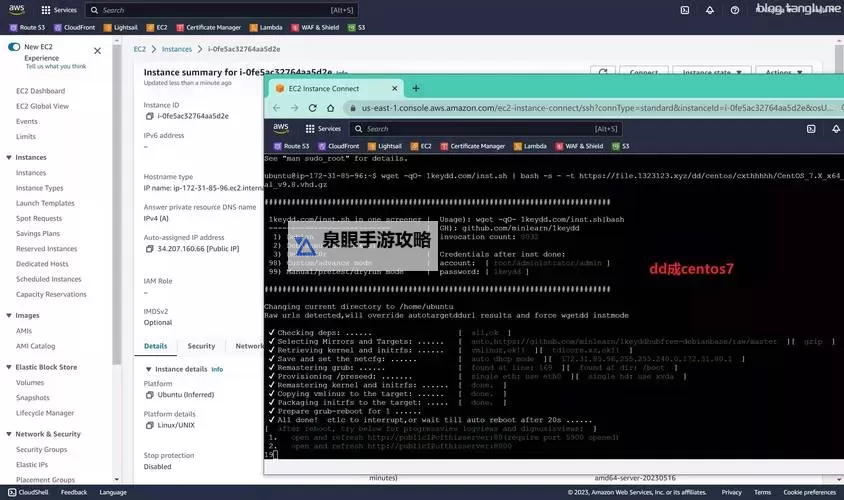The width and height of the screenshot is (844, 500).
Task: Switch to the Networking tab
Action: pos(249,347)
